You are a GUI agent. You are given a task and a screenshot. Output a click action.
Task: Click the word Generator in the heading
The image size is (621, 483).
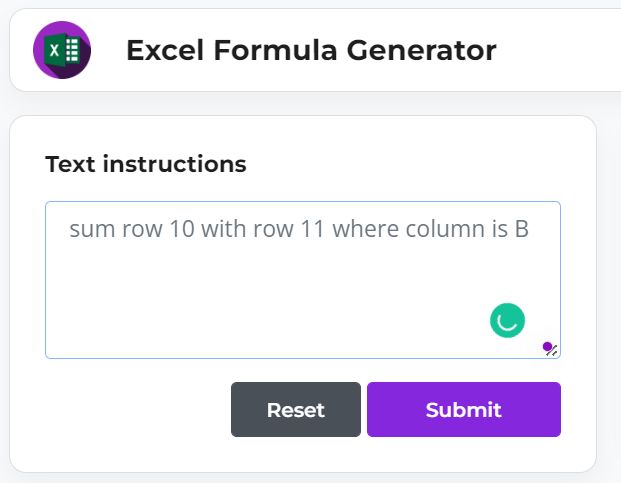point(421,50)
